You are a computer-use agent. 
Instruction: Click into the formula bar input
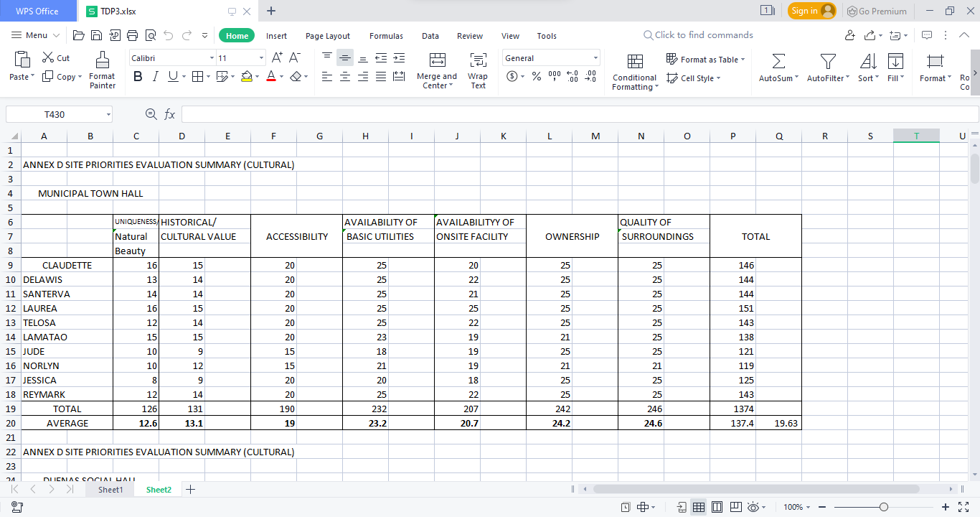pos(580,114)
